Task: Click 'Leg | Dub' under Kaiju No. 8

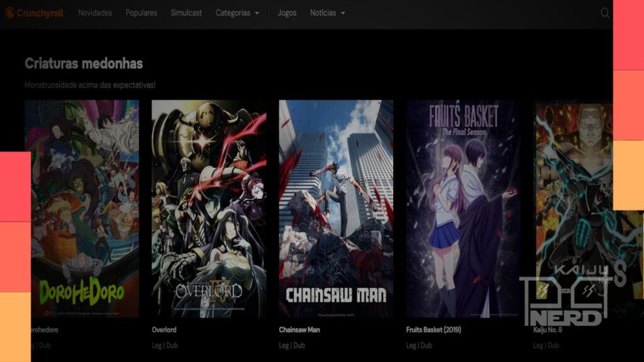Action: click(546, 346)
